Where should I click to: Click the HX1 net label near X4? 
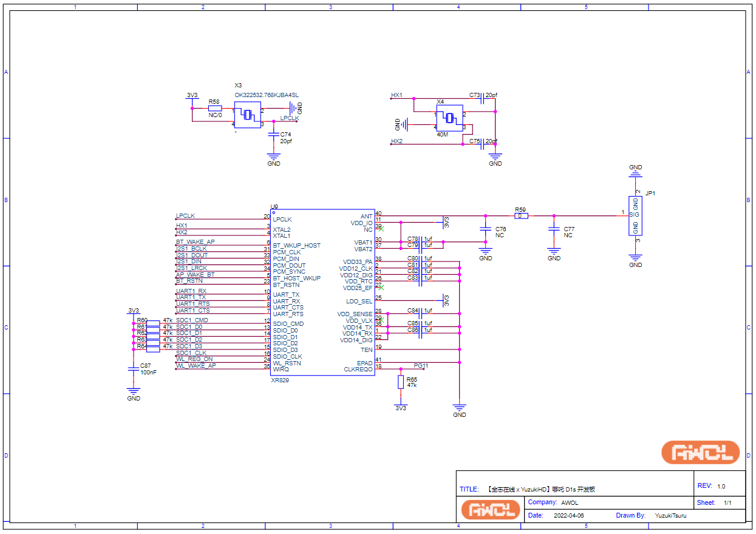397,95
